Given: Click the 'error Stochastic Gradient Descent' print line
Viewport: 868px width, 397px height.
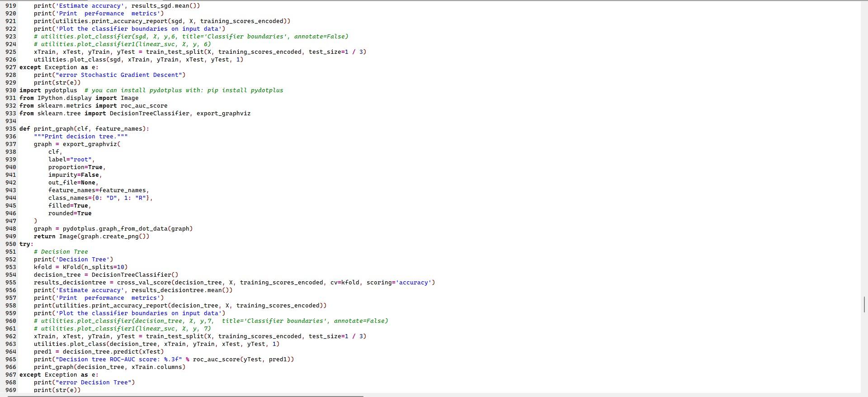Looking at the screenshot, I should [110, 75].
